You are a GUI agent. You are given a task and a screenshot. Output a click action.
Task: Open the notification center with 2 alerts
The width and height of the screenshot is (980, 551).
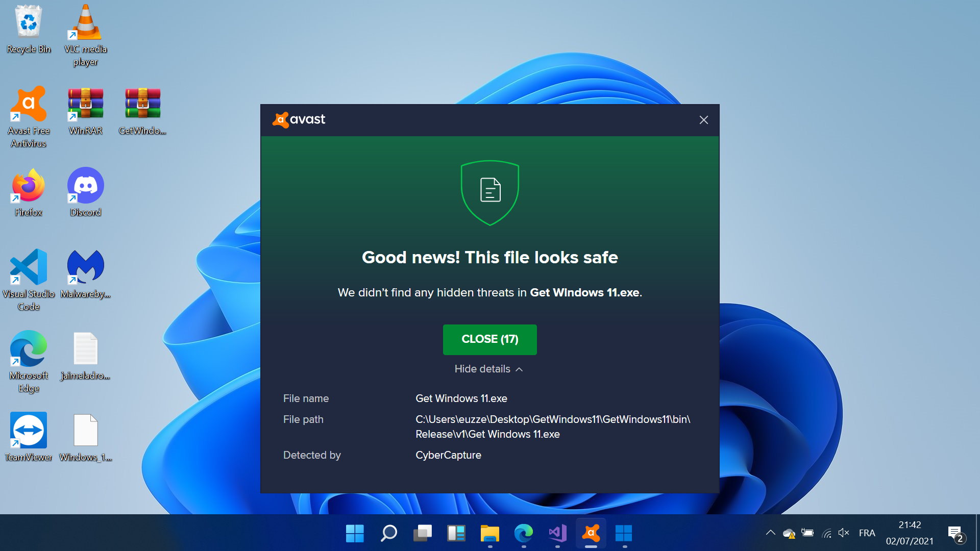click(955, 534)
